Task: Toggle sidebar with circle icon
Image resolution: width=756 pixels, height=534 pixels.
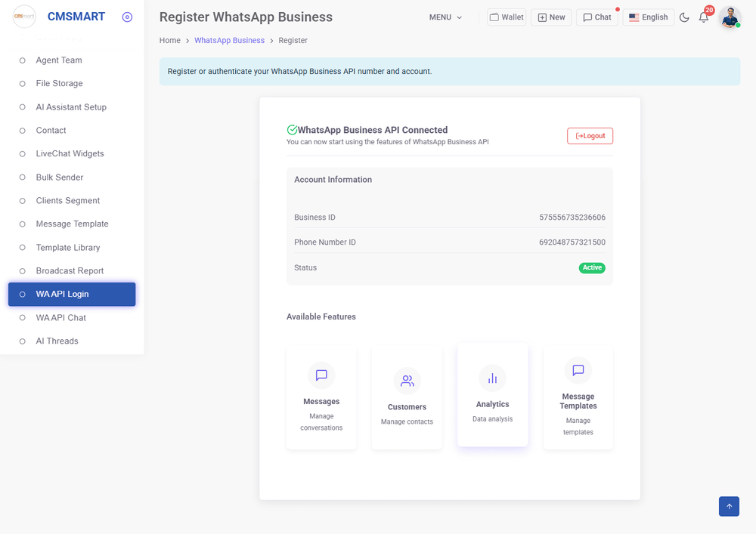Action: [x=127, y=17]
